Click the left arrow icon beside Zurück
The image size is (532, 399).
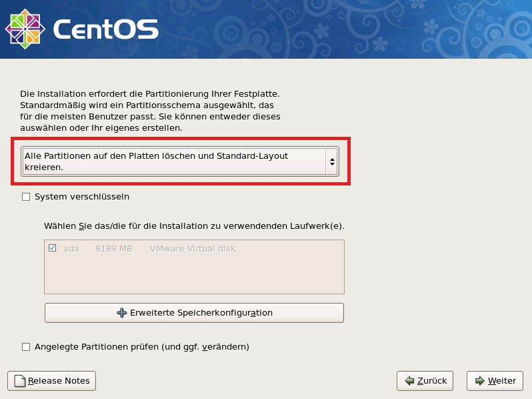409,381
